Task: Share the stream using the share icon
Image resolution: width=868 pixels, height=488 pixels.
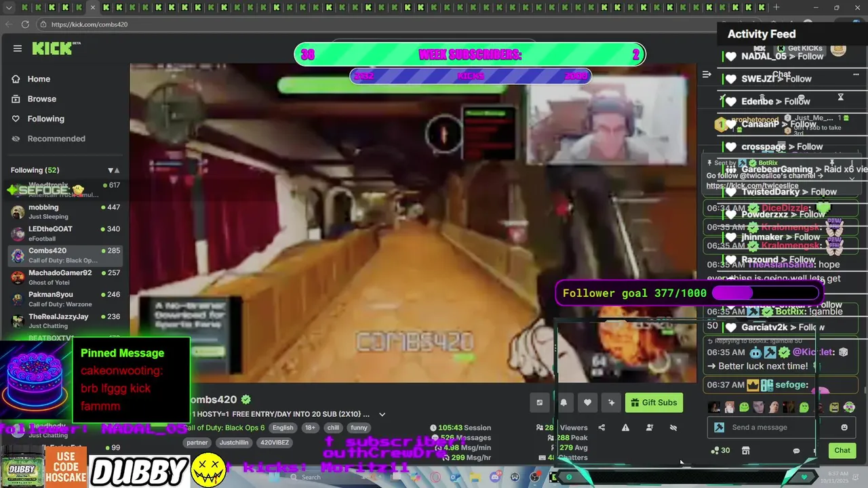Action: pos(601,428)
